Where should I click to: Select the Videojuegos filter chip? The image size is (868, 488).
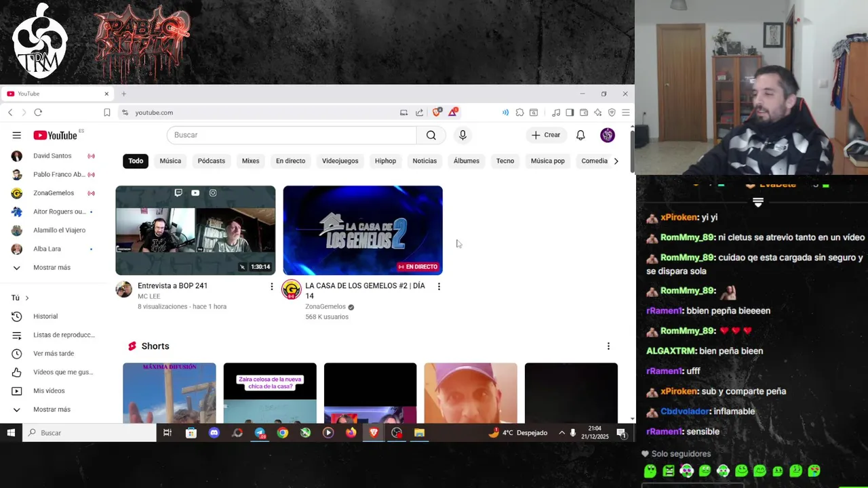coord(340,161)
